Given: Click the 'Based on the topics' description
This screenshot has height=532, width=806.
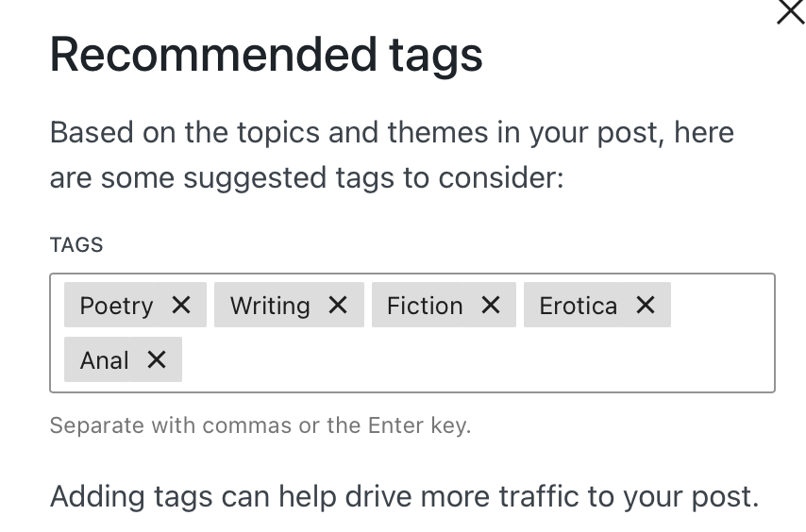Looking at the screenshot, I should (392, 132).
